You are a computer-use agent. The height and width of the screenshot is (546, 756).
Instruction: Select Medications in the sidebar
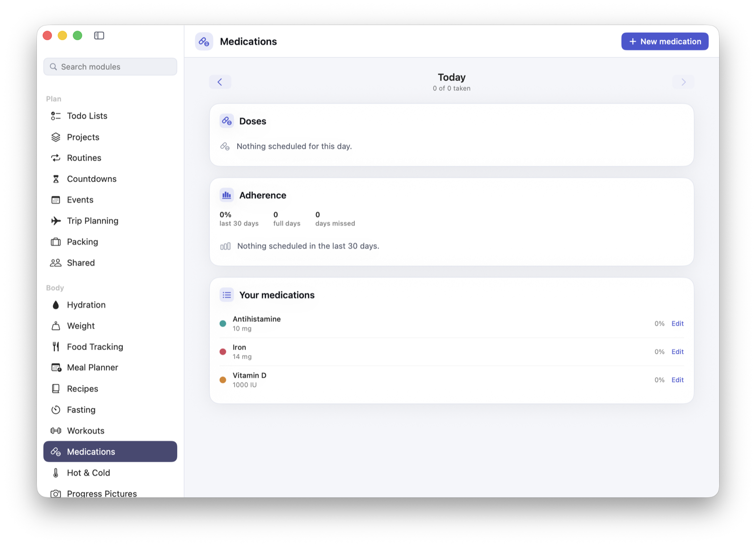click(110, 451)
